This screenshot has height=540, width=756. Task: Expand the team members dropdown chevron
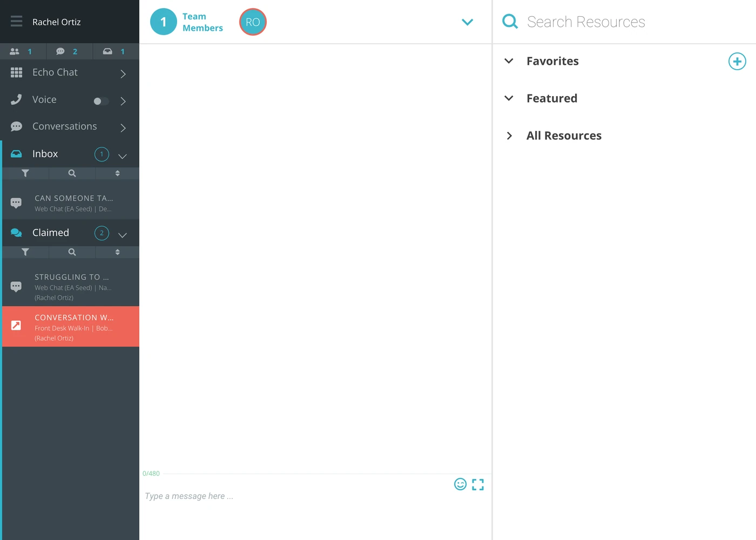point(468,22)
